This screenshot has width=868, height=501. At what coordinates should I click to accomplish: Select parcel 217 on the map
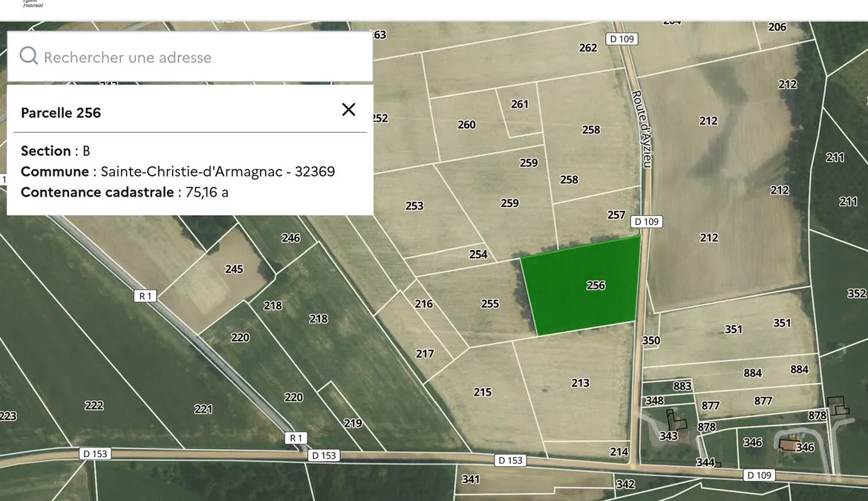click(425, 354)
